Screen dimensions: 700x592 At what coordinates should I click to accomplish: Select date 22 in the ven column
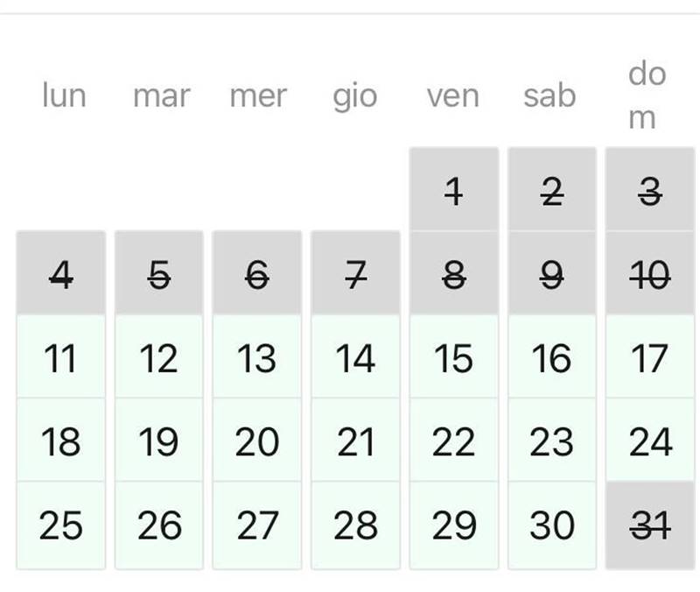pos(453,441)
